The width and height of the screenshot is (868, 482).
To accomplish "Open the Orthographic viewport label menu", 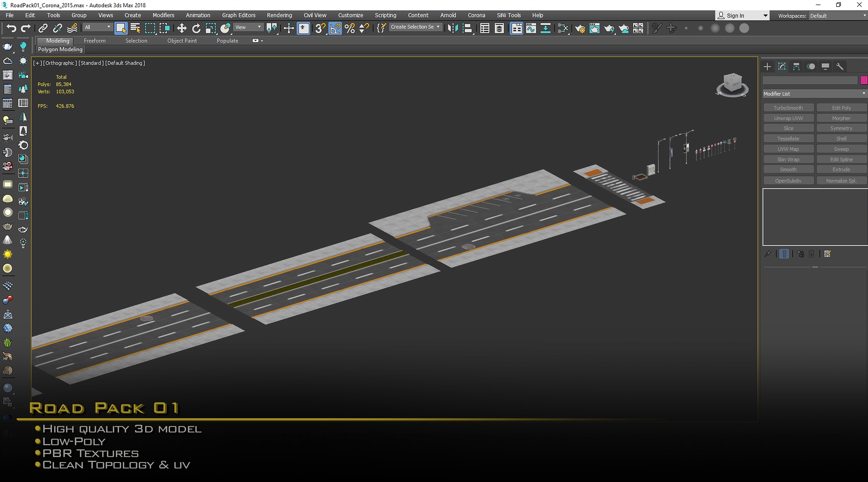I will coord(60,63).
